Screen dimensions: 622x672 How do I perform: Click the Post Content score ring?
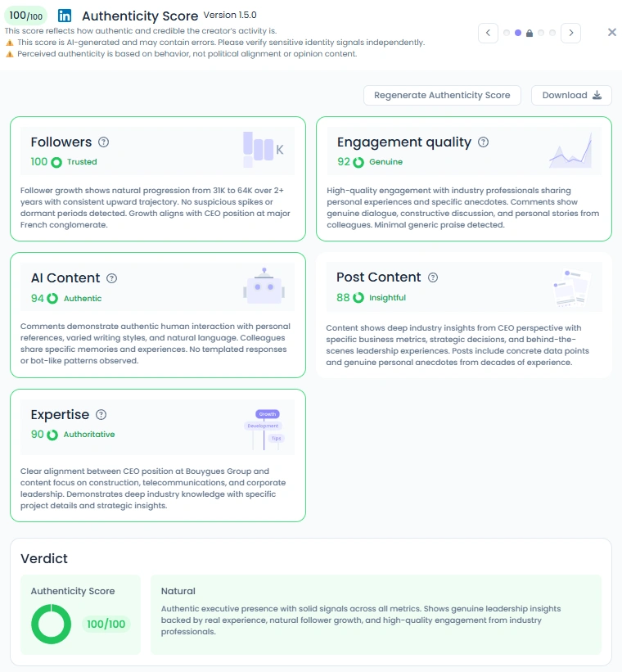[358, 297]
